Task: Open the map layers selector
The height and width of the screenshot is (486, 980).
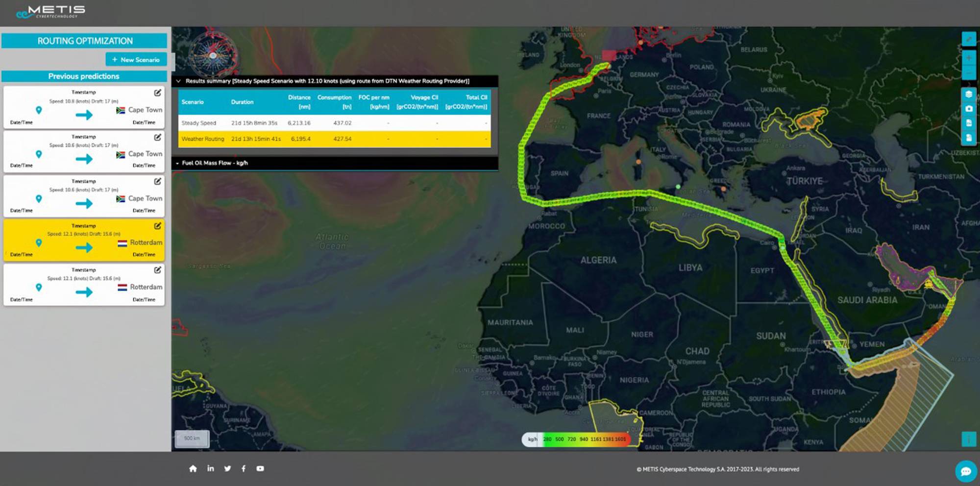Action: 969,94
